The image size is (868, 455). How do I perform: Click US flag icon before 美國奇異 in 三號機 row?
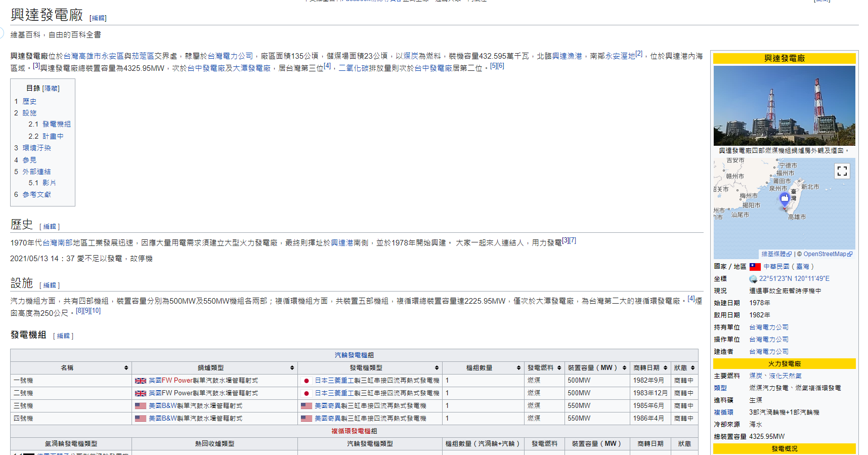(307, 406)
